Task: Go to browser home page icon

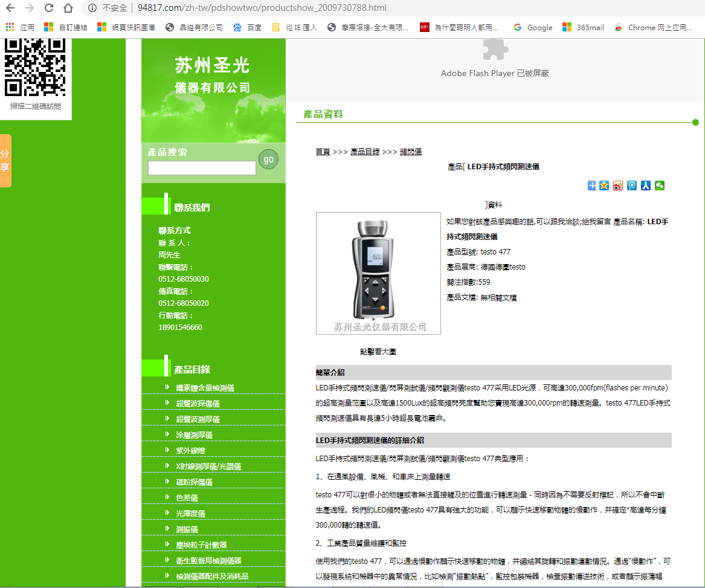Action: [x=68, y=8]
